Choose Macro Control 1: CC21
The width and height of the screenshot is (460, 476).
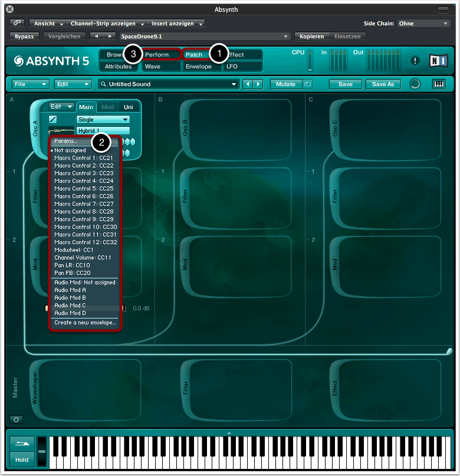85,158
